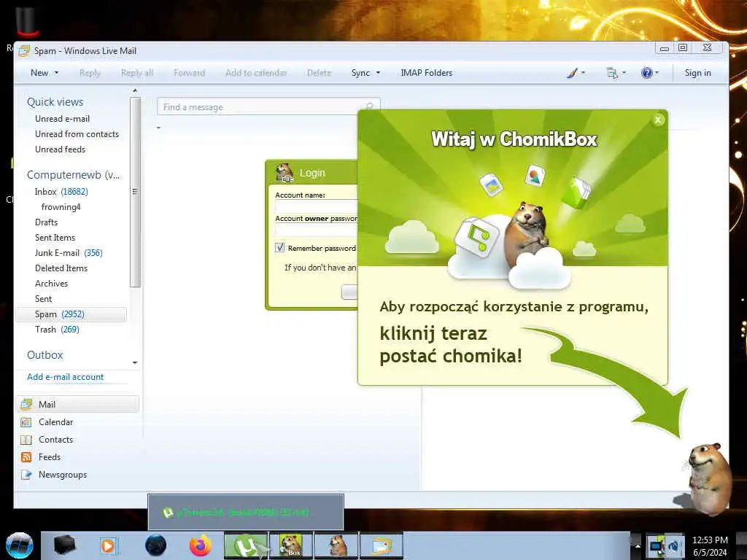Open Junk E-mail (356) folder
Viewport: 747px width, 560px height.
click(x=69, y=252)
